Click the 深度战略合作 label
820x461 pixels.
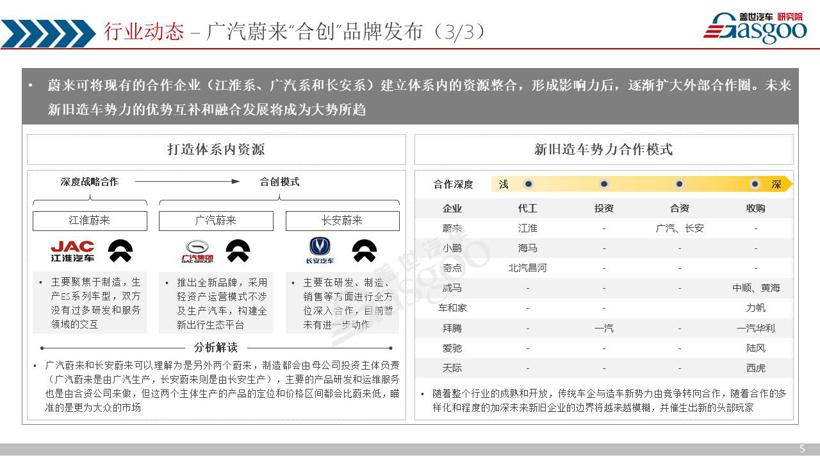[x=89, y=182]
